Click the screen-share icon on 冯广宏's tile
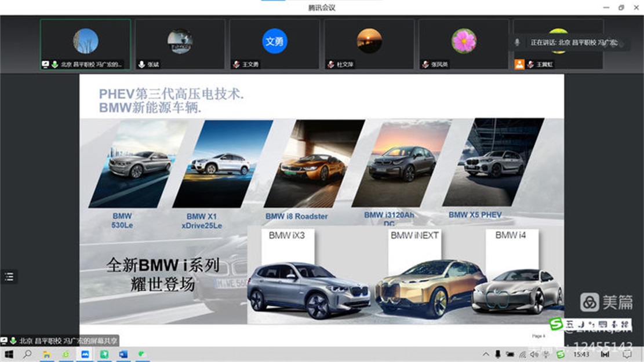The height and width of the screenshot is (362, 644). (45, 64)
